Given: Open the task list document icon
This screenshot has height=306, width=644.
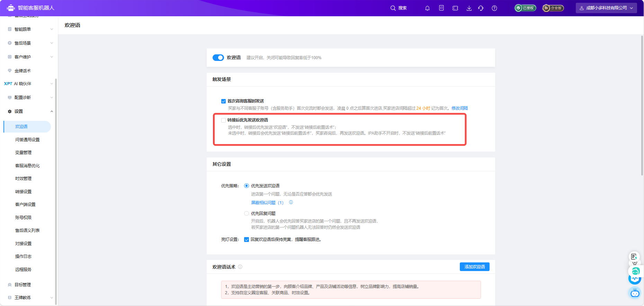Looking at the screenshot, I should (441, 8).
